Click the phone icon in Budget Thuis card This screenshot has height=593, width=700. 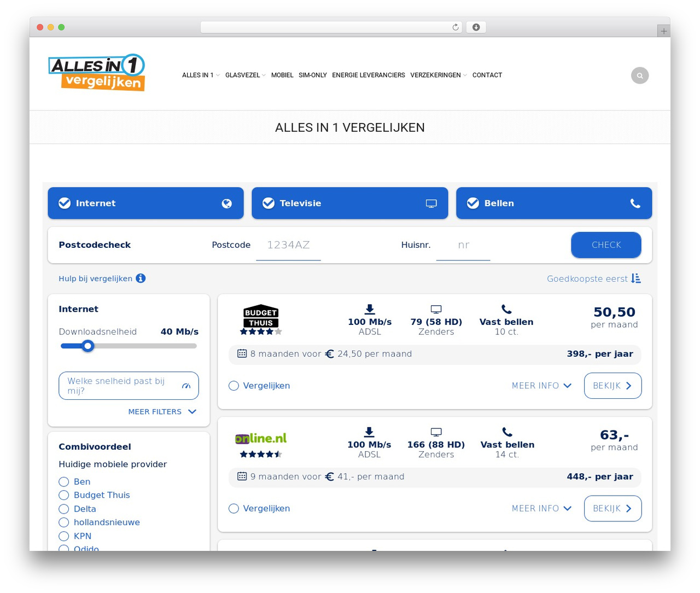click(506, 310)
